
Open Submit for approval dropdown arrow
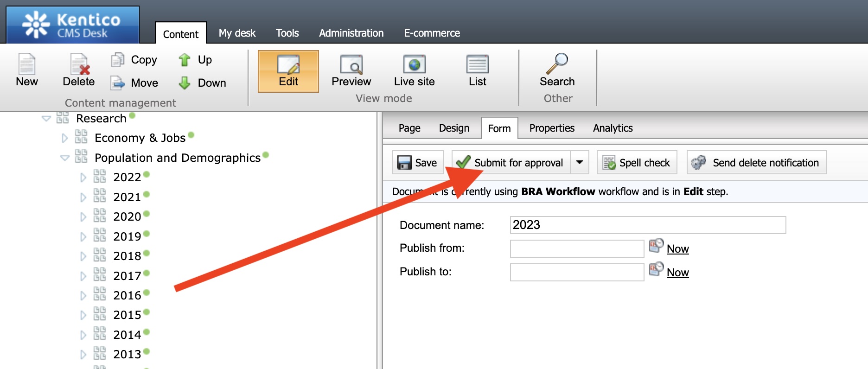[580, 163]
